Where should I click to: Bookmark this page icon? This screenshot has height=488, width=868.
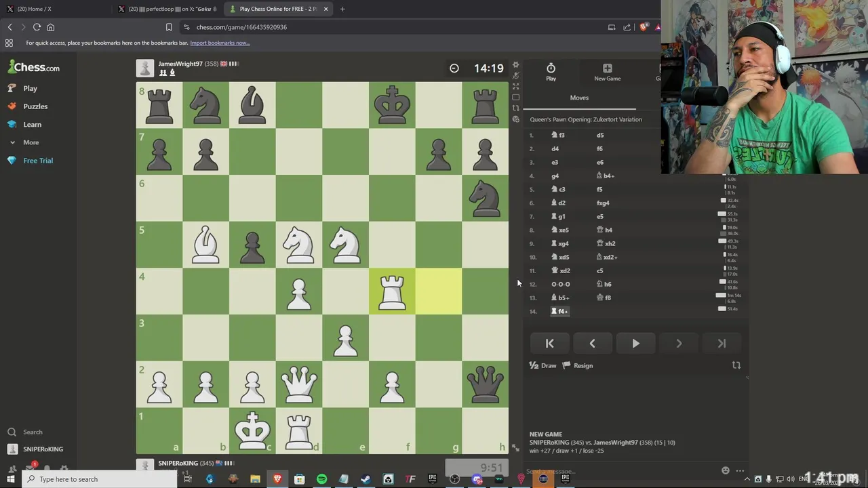(x=169, y=27)
